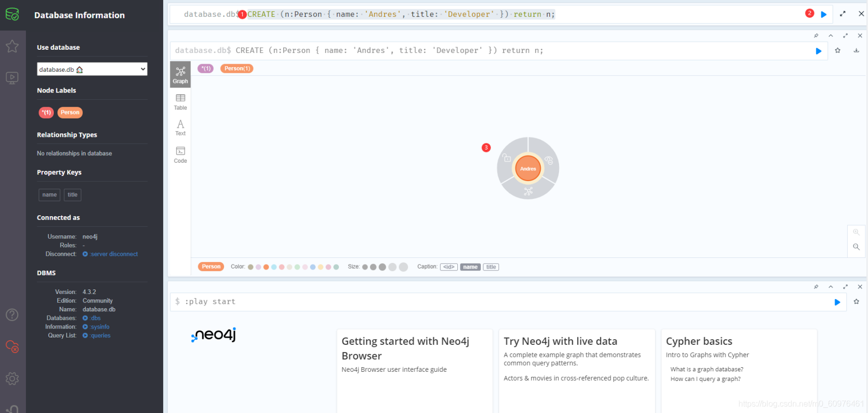Pin the CREATE result frame
The image size is (868, 413).
pos(816,36)
